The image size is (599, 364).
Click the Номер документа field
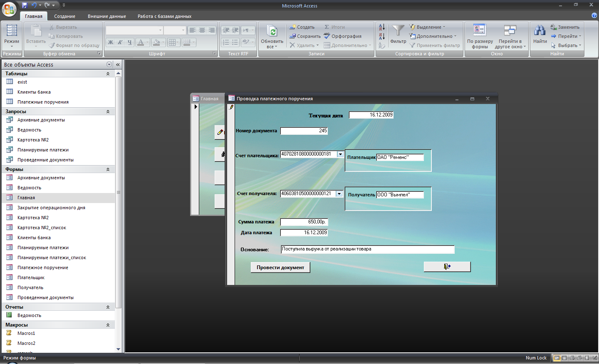pos(304,131)
